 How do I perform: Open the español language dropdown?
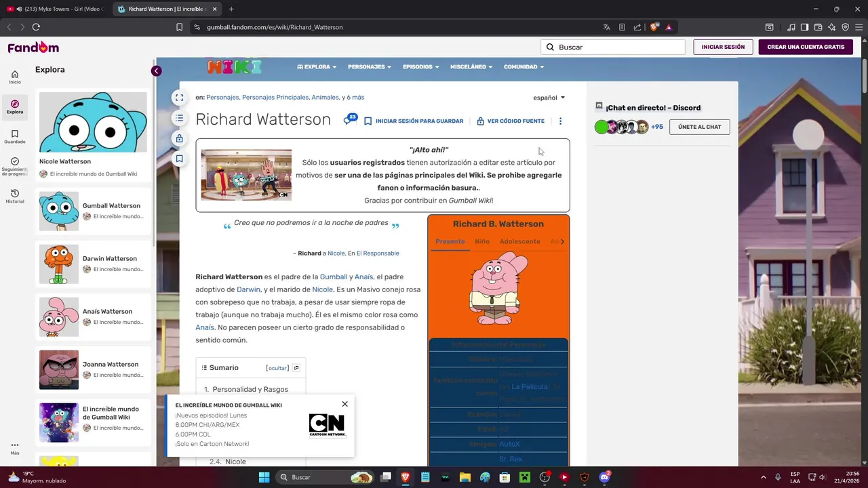549,98
